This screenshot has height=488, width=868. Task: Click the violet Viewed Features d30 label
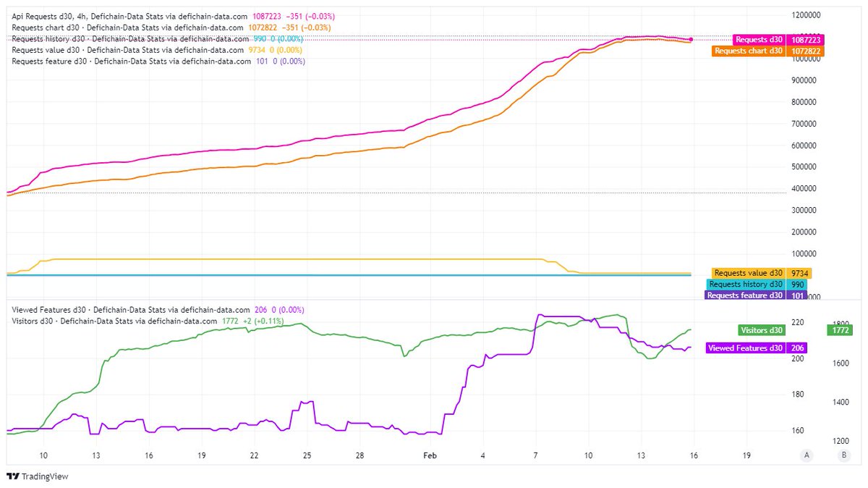(x=745, y=348)
